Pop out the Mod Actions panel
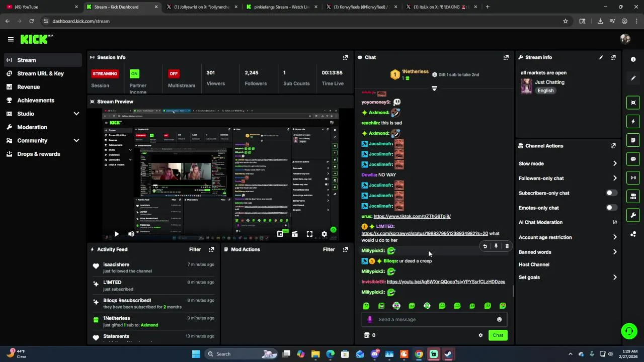Viewport: 644px width, 362px height. pyautogui.click(x=345, y=249)
